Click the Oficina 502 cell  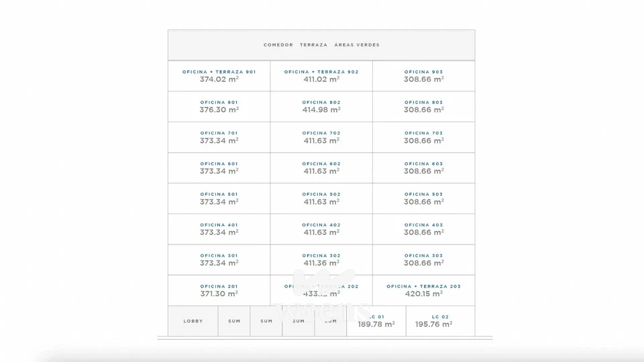[x=321, y=199]
